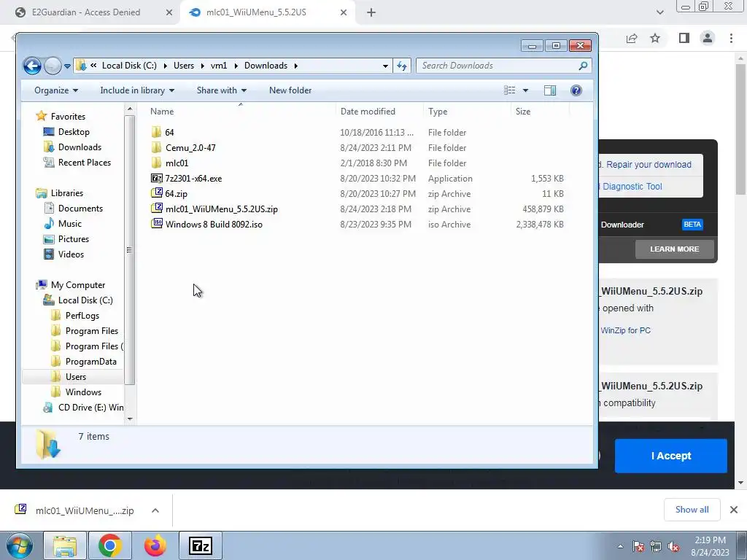Open the Documents library

(80, 208)
